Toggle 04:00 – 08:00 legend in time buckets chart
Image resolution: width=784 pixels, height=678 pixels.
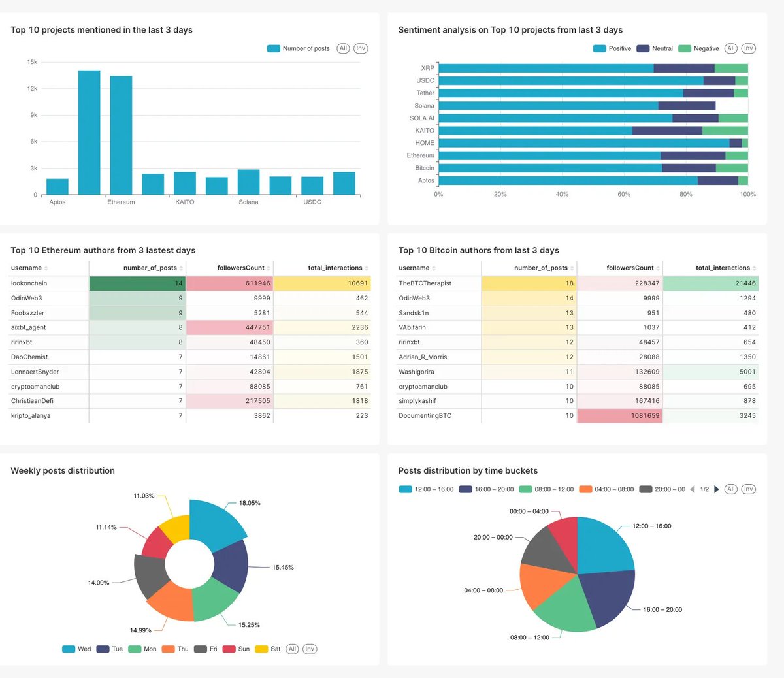pos(607,489)
